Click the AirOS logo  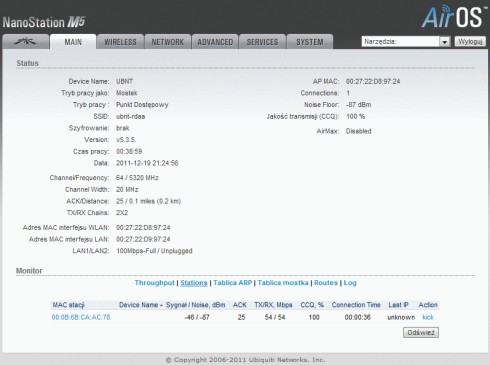point(453,16)
